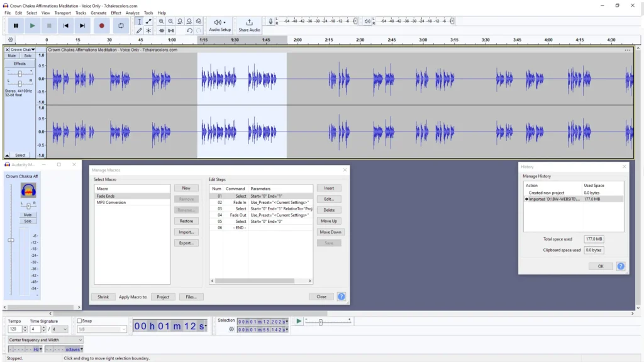The height and width of the screenshot is (362, 644).
Task: Open the Effect menu
Action: tap(116, 13)
